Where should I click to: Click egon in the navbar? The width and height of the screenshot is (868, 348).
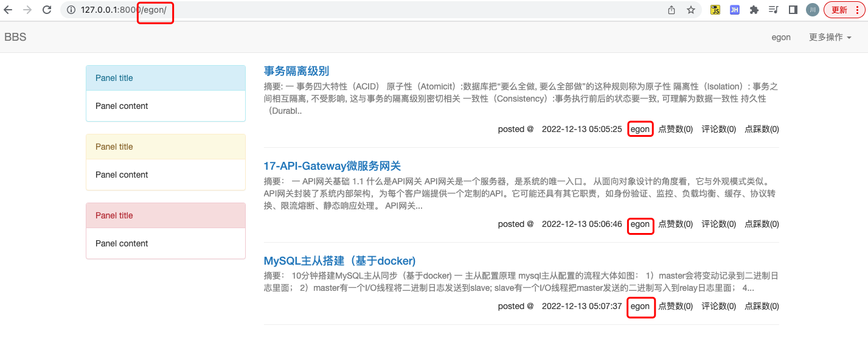coord(781,37)
